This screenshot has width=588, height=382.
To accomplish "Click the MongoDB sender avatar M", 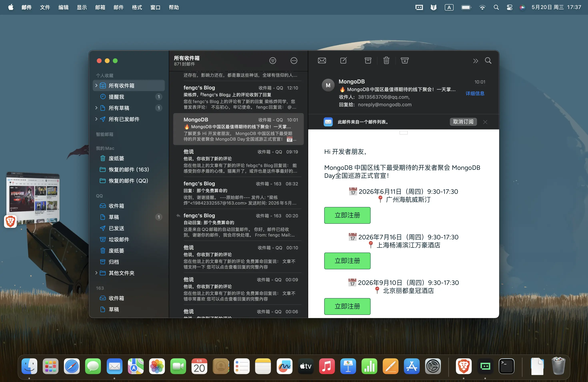I will pos(328,85).
